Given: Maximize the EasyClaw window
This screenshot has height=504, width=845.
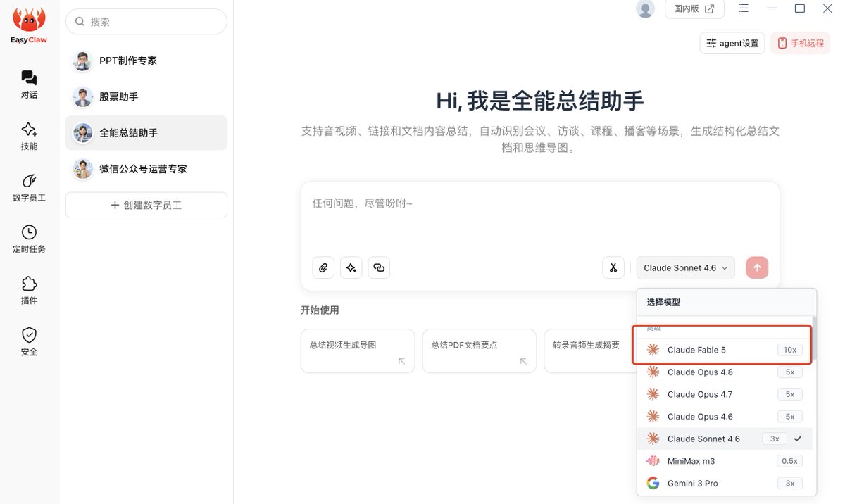Looking at the screenshot, I should click(800, 8).
